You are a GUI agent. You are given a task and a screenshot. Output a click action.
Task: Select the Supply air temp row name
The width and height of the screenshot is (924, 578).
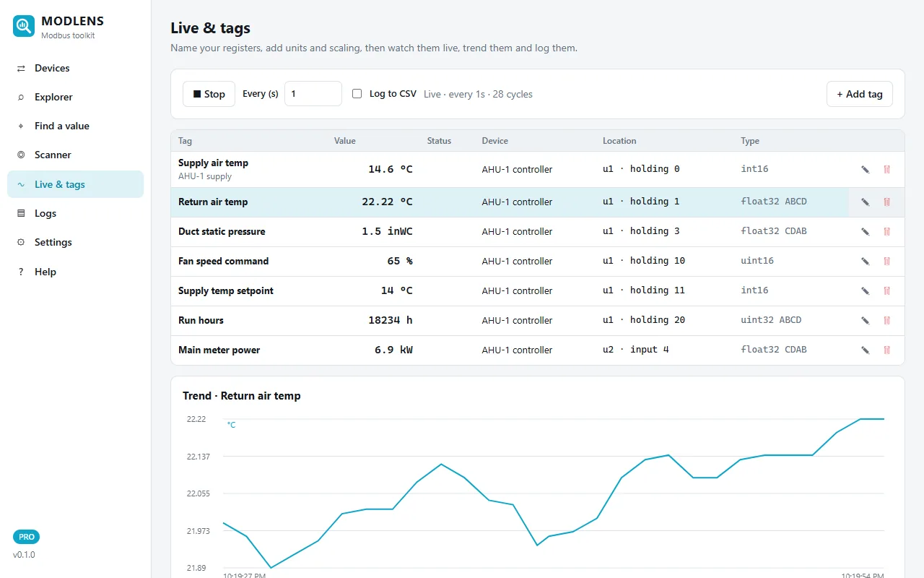(x=213, y=163)
